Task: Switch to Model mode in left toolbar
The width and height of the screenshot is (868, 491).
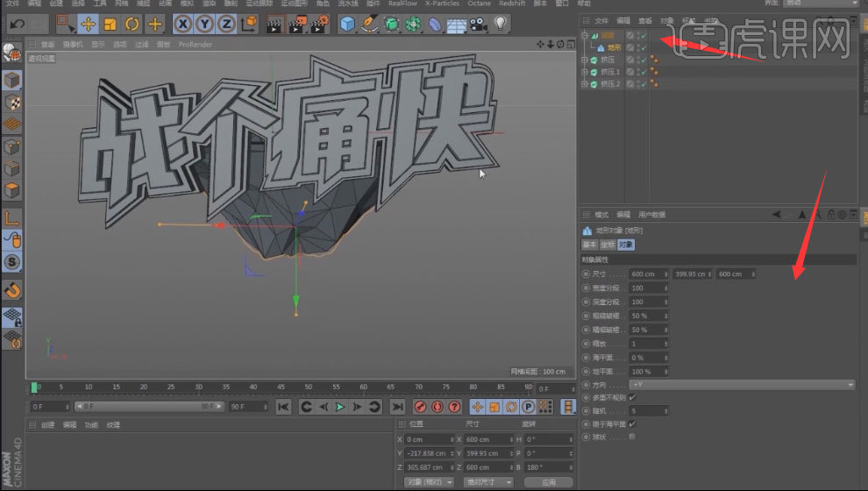Action: (x=12, y=81)
